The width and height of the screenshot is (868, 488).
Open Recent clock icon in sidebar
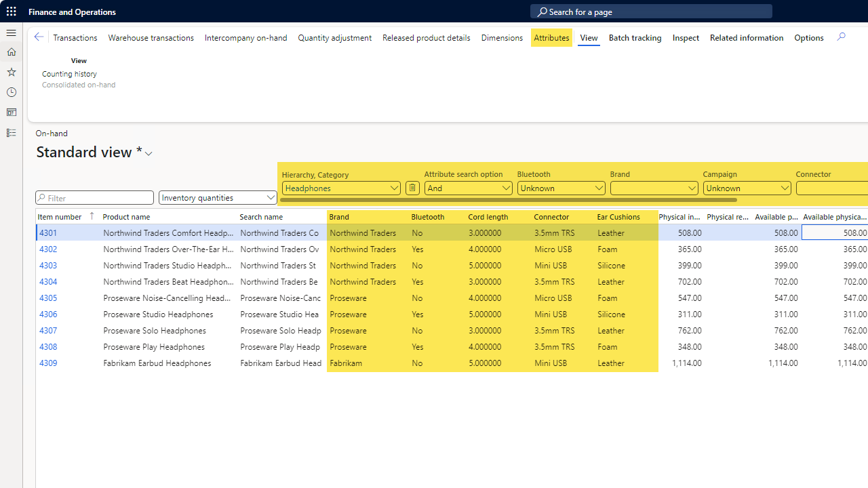(12, 92)
